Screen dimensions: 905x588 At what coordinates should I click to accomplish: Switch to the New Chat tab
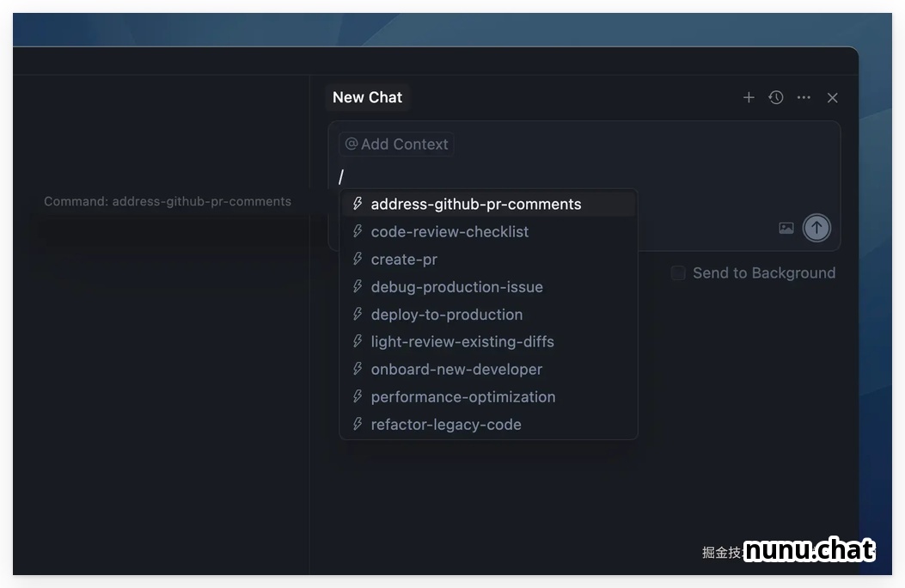pos(367,98)
